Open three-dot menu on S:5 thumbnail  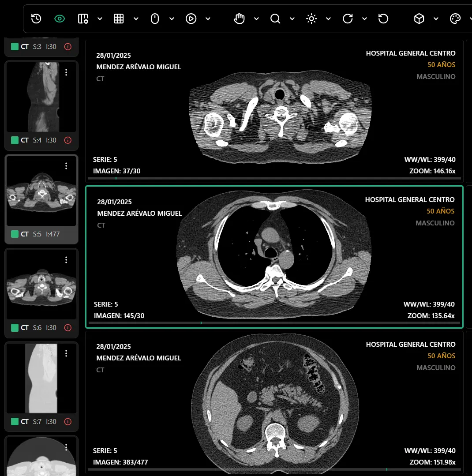click(66, 166)
